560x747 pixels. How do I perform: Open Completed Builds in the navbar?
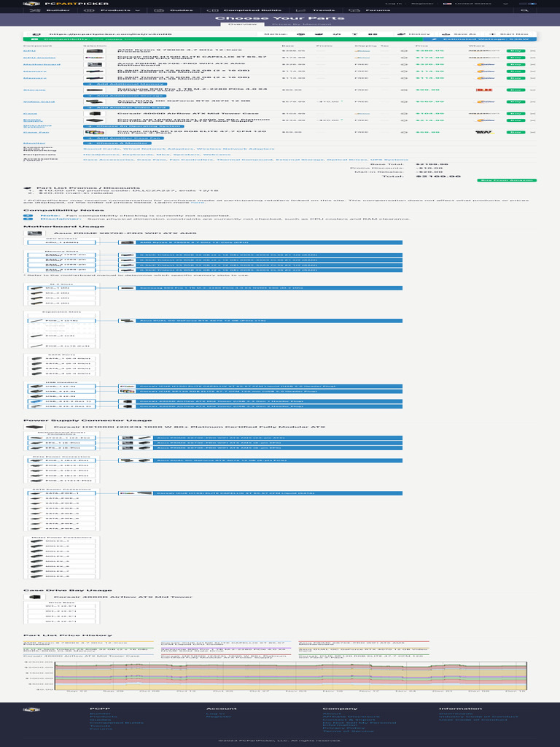(x=244, y=10)
